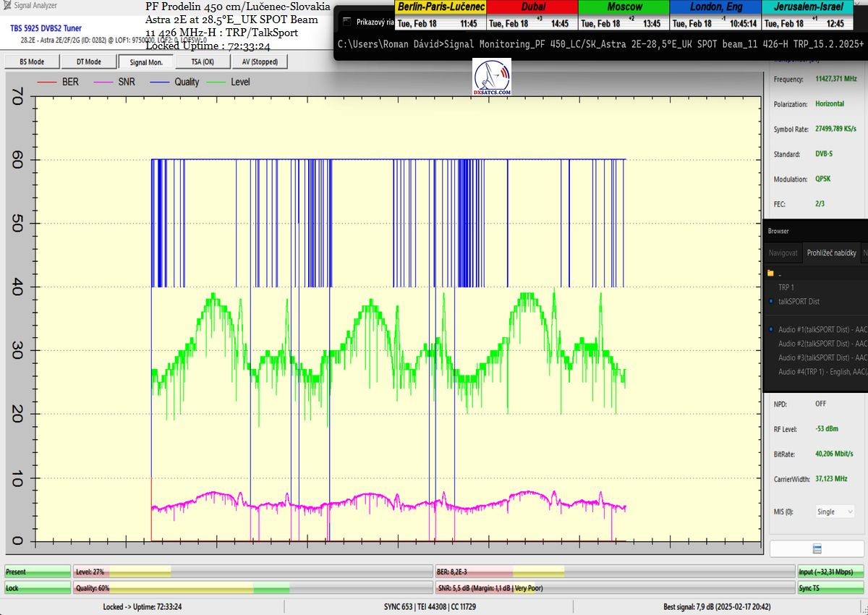
Task: Open the MIS Single dropdown
Action: click(x=835, y=512)
